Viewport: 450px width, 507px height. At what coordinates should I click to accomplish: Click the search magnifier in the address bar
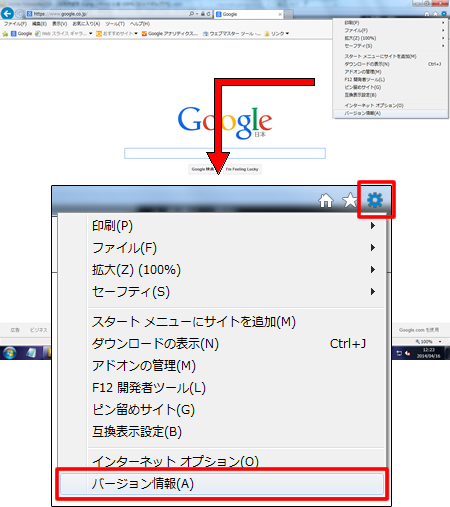pyautogui.click(x=191, y=14)
